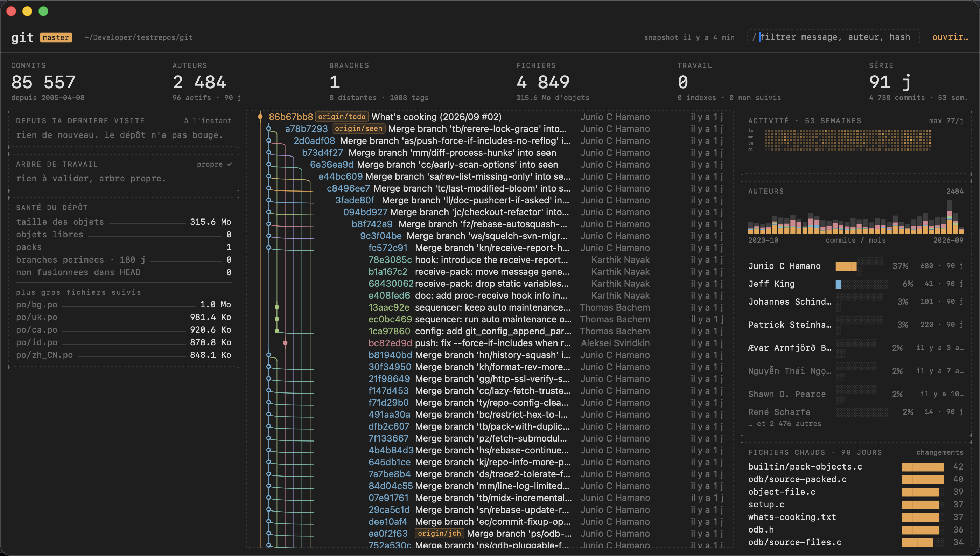Select commit hash 6e36ea9d
980x556 pixels.
coord(332,165)
